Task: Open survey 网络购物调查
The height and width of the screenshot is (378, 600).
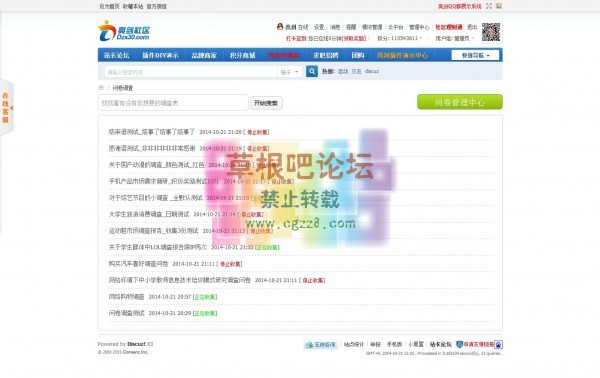Action: click(x=126, y=297)
